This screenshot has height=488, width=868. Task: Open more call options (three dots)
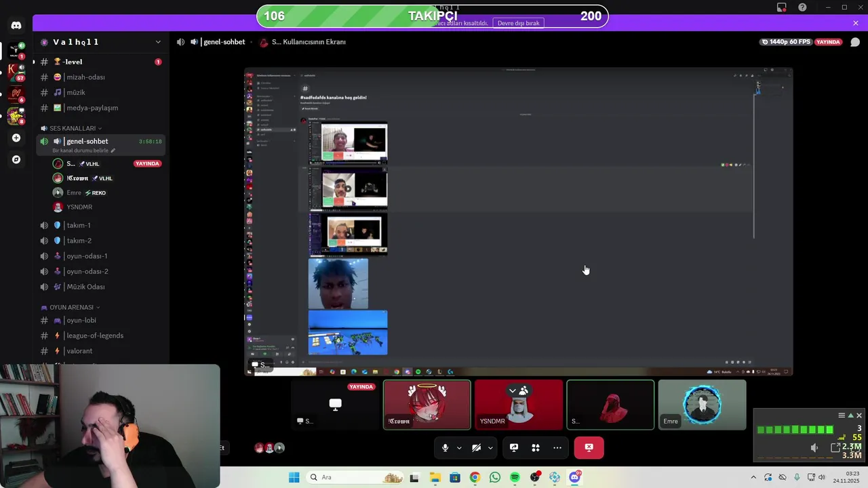coord(557,447)
